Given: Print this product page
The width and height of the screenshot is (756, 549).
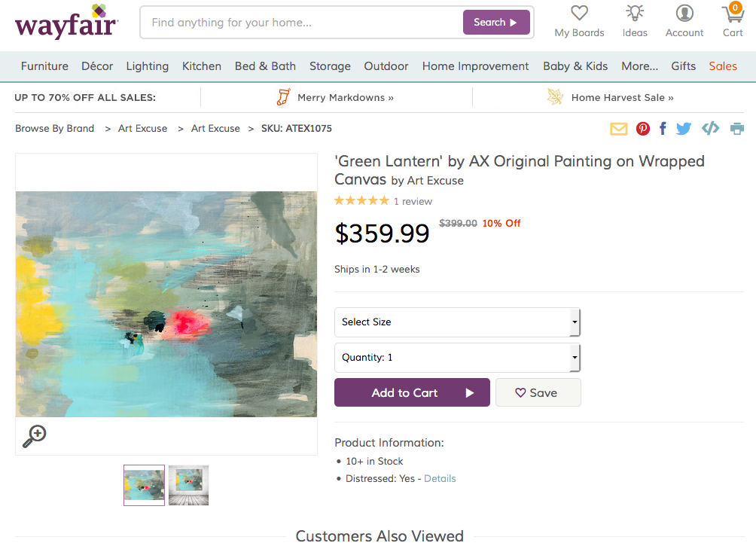Looking at the screenshot, I should [x=736, y=129].
